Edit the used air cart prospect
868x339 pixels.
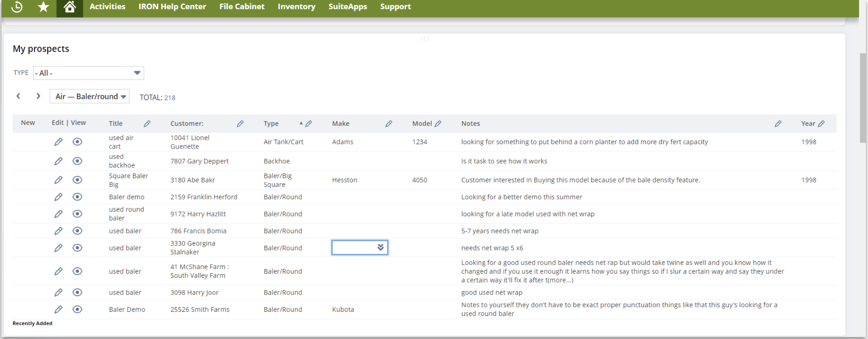click(58, 142)
